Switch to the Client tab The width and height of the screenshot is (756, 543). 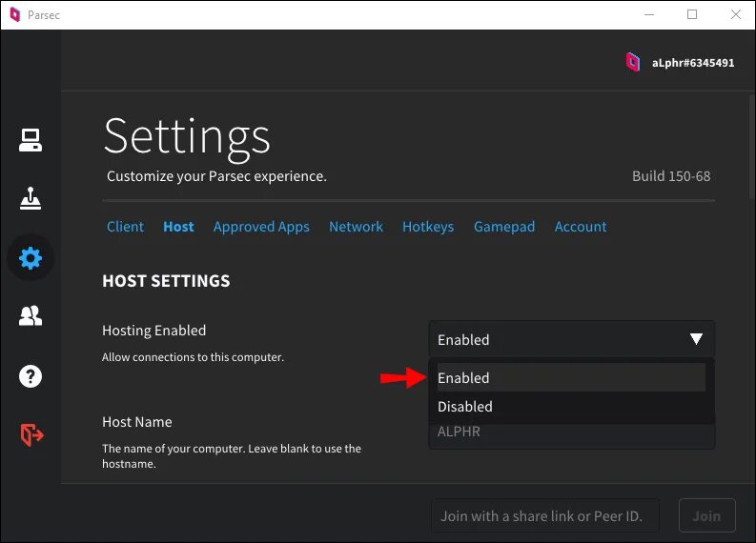point(125,227)
